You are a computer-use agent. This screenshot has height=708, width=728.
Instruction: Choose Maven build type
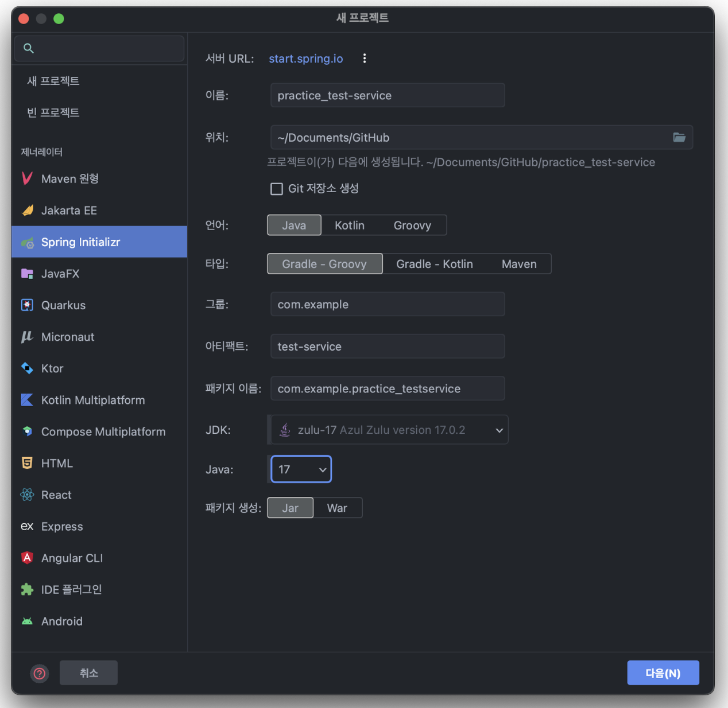(x=519, y=264)
